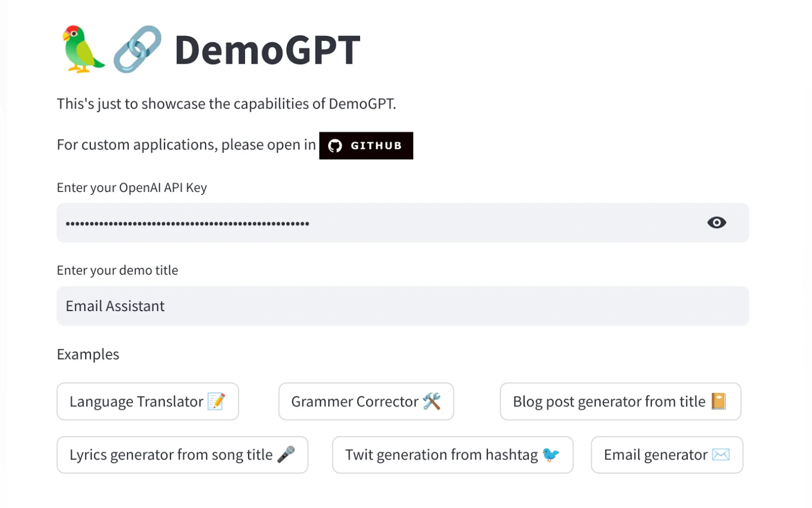Viewport: 812px width, 508px height.
Task: Click the pencil icon on Language Translator
Action: 216,401
